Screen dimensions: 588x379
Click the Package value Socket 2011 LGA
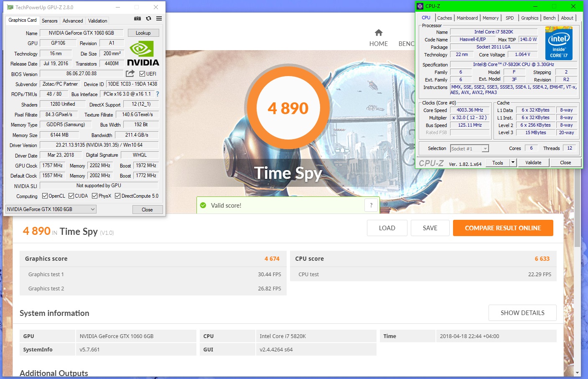tap(494, 47)
